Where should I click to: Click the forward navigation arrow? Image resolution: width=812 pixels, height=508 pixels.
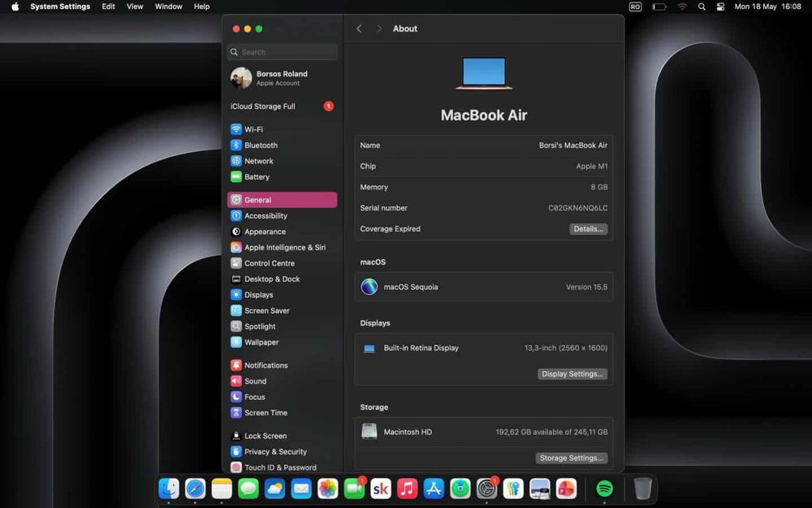[x=379, y=28]
